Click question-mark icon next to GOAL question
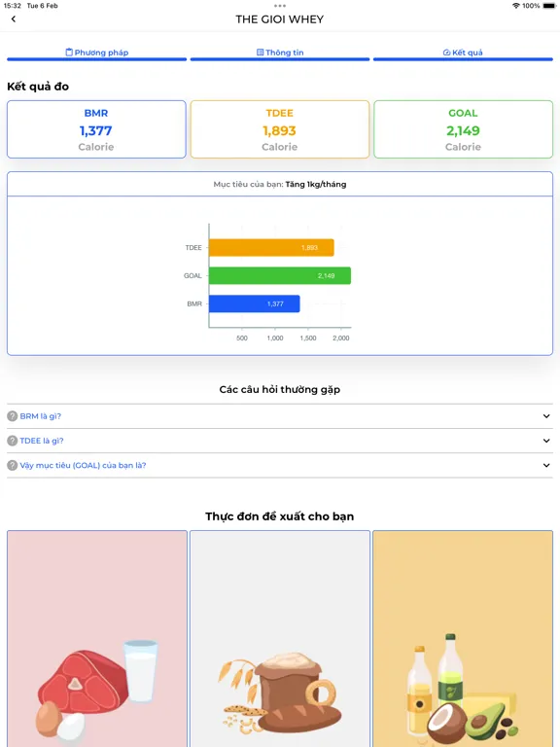This screenshot has height=747, width=560. 13,466
